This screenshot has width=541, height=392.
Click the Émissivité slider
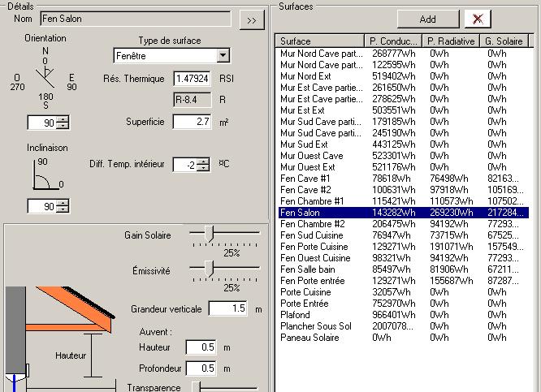point(210,269)
